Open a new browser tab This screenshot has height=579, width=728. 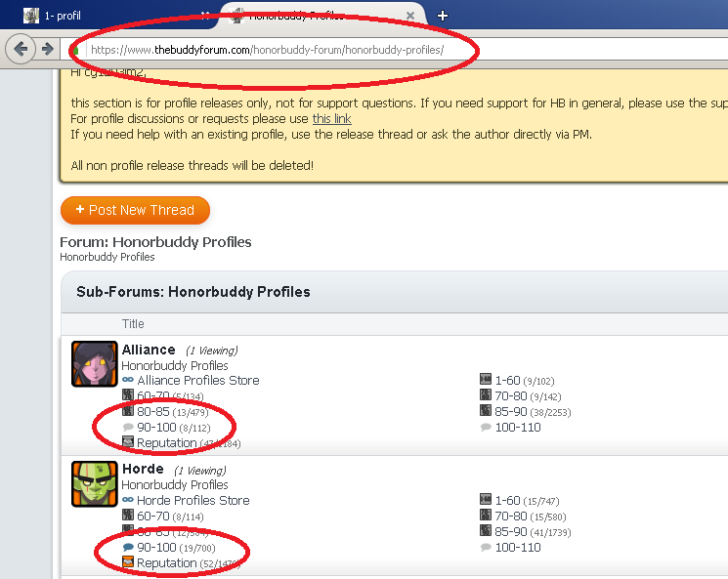[443, 16]
